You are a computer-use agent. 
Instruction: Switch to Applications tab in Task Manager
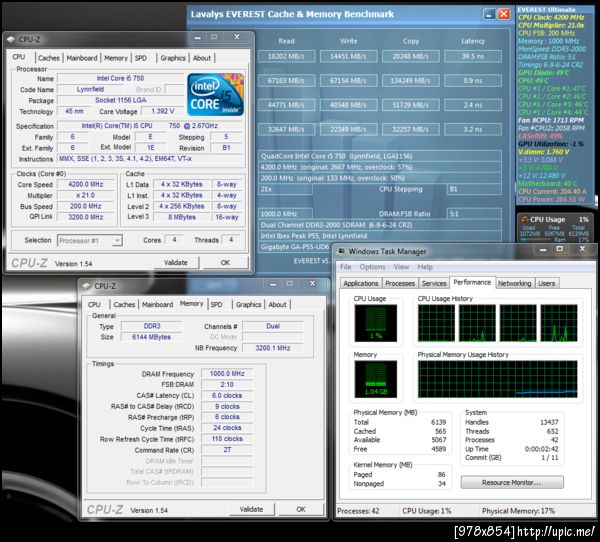point(360,283)
